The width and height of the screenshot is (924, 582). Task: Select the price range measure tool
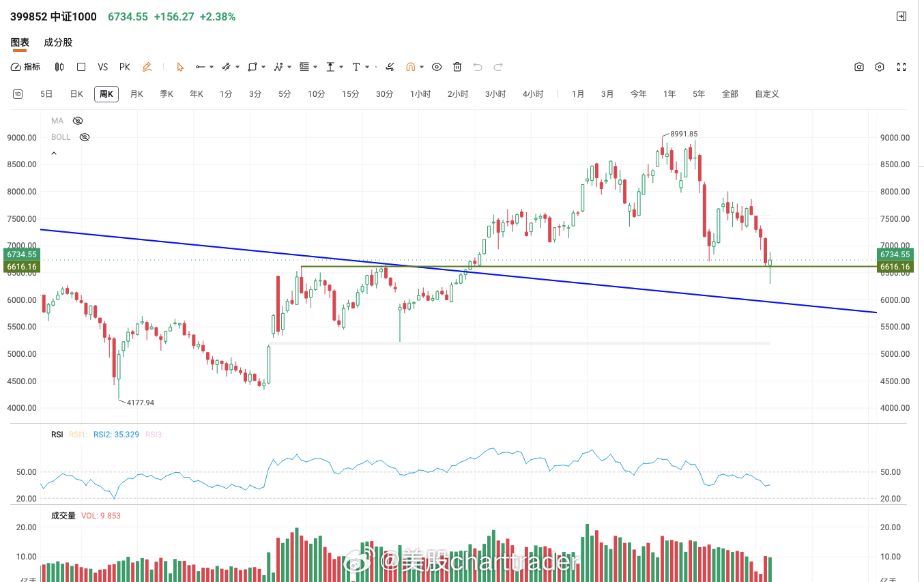330,67
